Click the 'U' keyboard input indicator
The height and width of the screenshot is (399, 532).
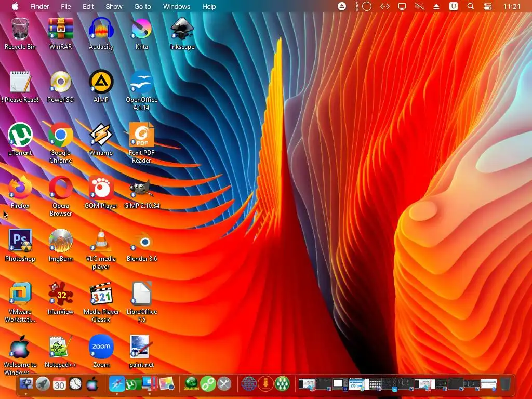(x=453, y=6)
